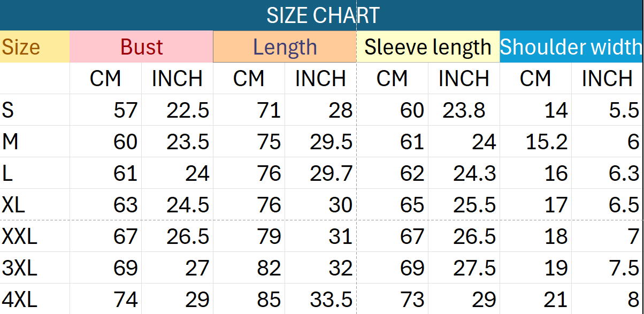
Task: Click Length inch value 33.5
Action: 331,300
